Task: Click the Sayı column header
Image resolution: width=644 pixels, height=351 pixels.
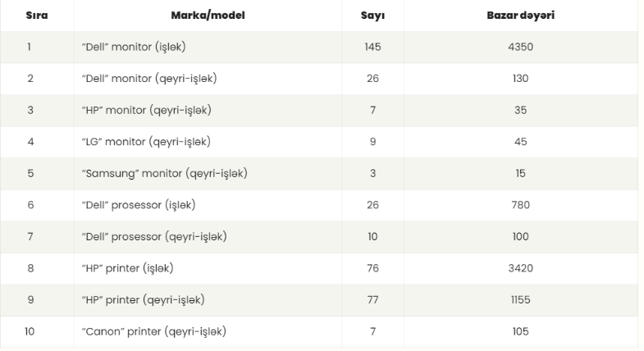Action: pos(372,16)
